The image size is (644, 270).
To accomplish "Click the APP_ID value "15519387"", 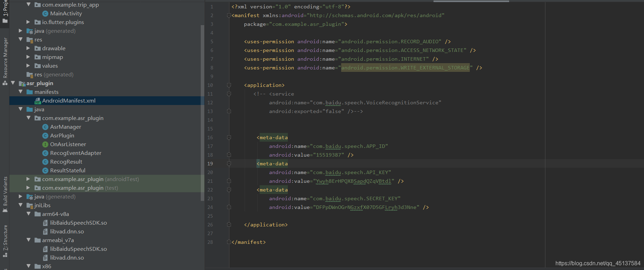I will (x=329, y=155).
